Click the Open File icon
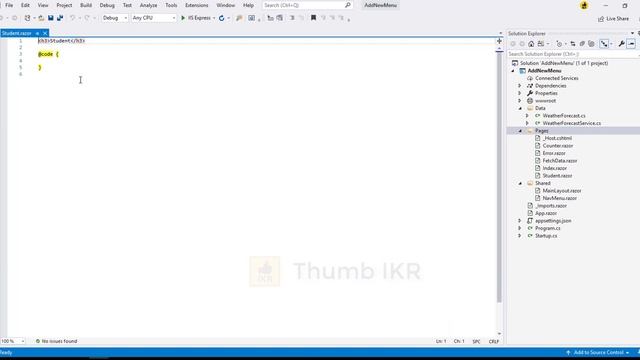 (x=41, y=18)
